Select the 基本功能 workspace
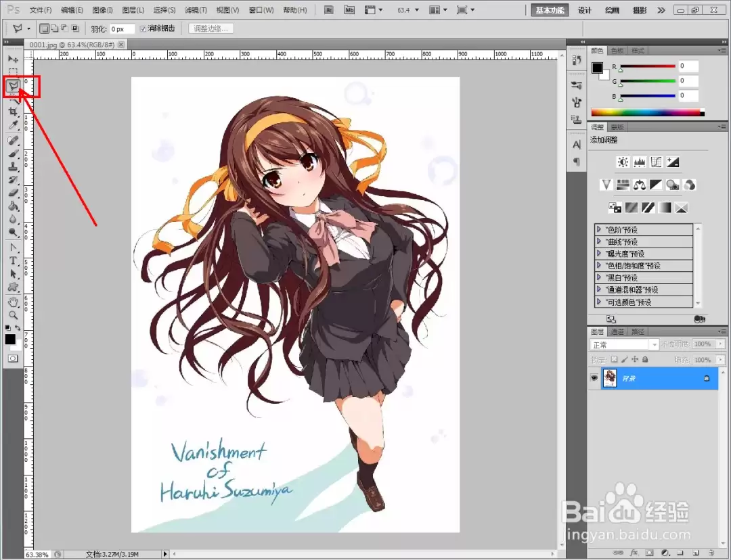The height and width of the screenshot is (560, 731). coord(550,10)
